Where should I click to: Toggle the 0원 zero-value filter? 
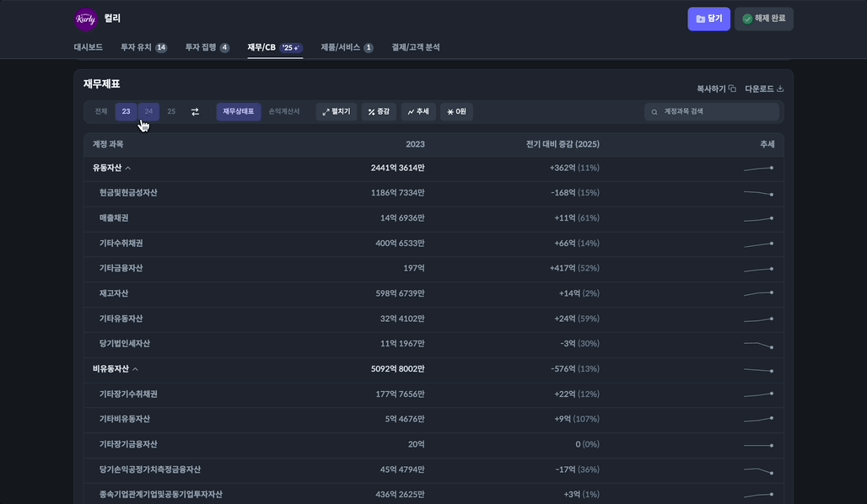click(x=456, y=112)
